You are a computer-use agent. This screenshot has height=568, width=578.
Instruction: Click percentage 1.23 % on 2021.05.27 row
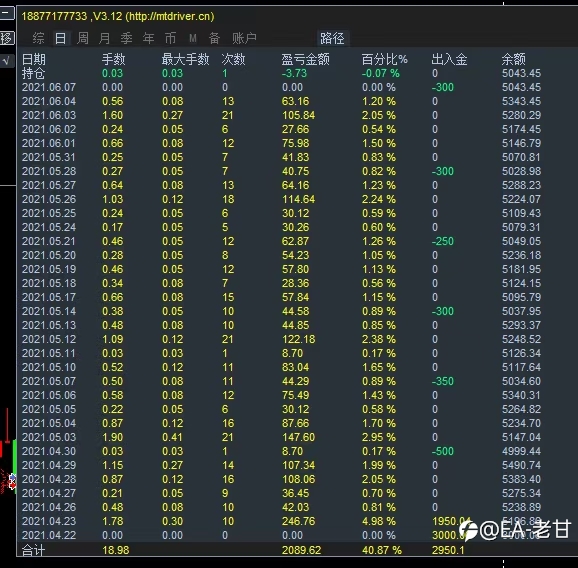(x=379, y=185)
